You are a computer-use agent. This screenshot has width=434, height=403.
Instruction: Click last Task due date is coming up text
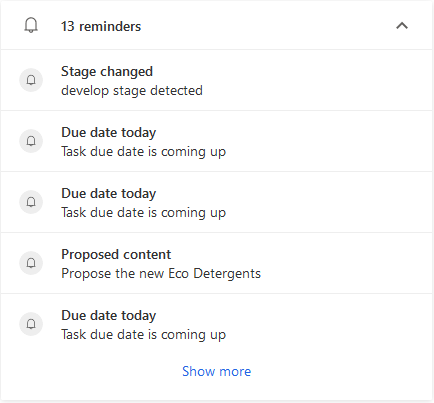tap(143, 334)
